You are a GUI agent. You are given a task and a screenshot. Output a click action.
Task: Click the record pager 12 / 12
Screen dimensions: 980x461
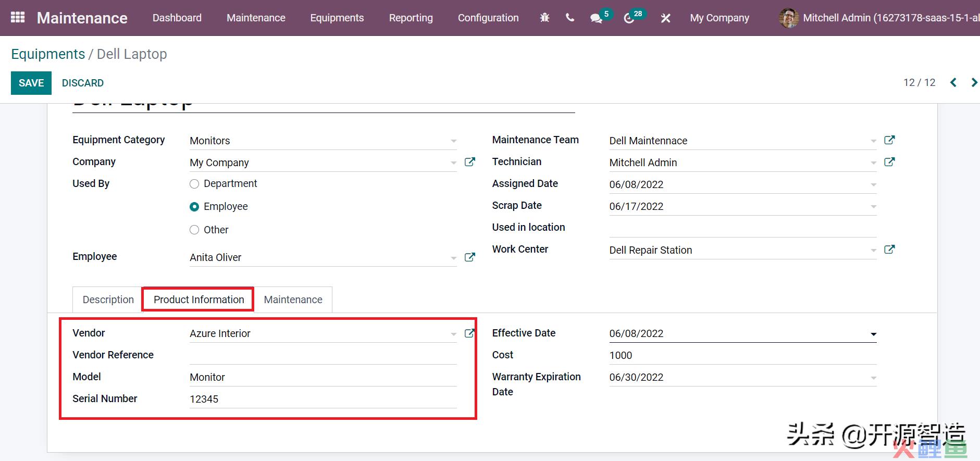pos(919,82)
